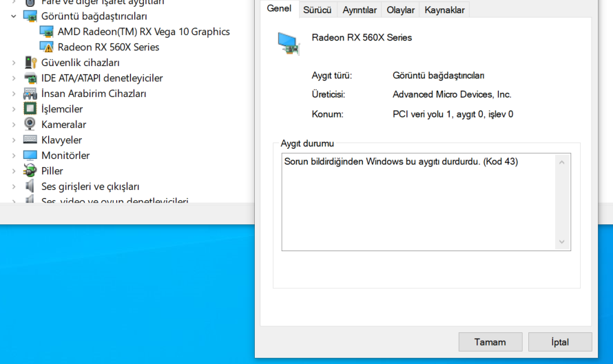Select the Monitörler row

click(x=65, y=156)
